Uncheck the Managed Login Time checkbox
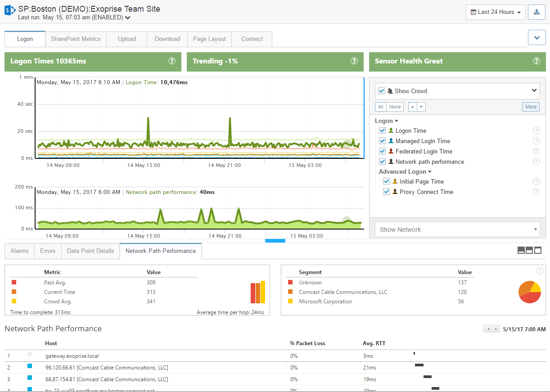The image size is (550, 392). click(x=383, y=141)
